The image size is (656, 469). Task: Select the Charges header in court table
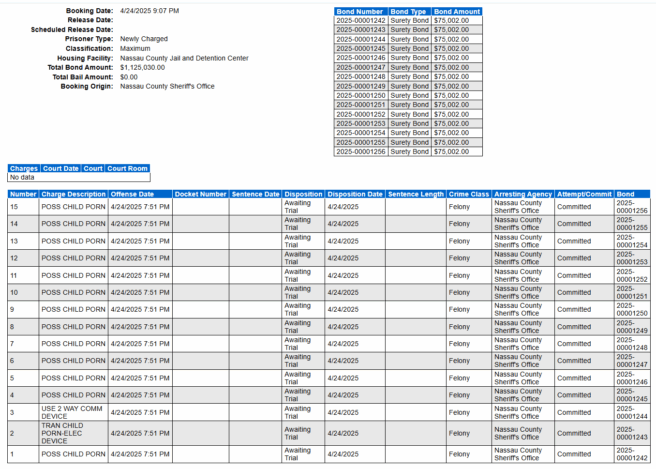[x=23, y=169]
